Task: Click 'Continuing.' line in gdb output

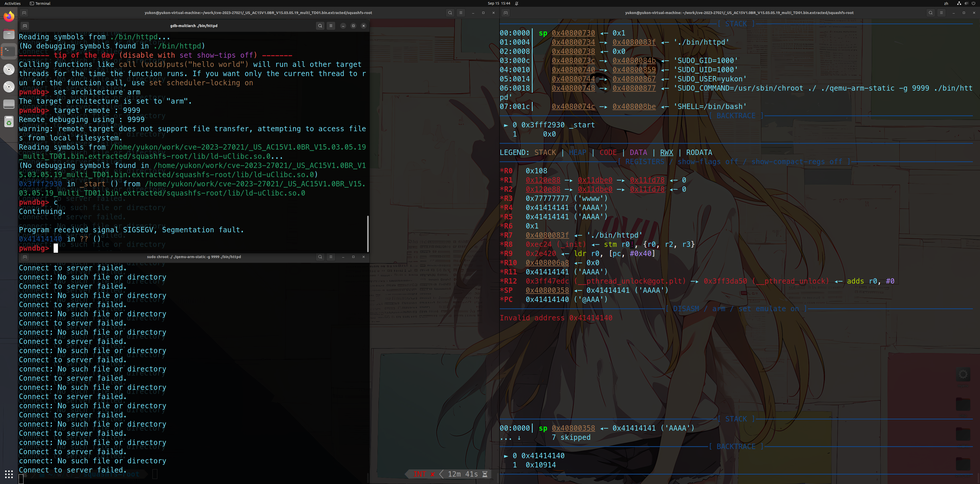Action: coord(43,211)
